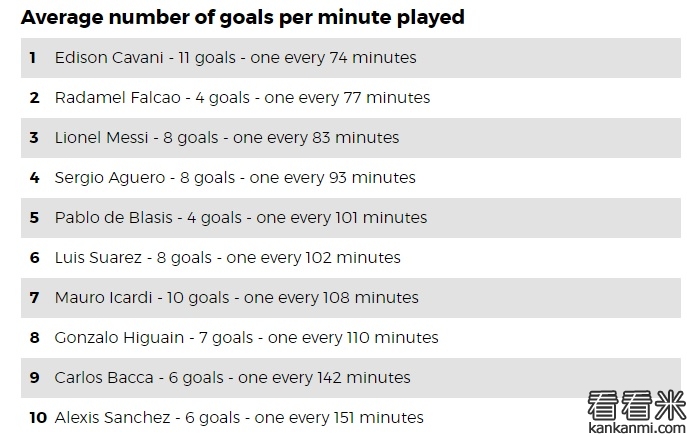
Task: Select the Pablo de Blasis row text
Action: click(x=241, y=218)
